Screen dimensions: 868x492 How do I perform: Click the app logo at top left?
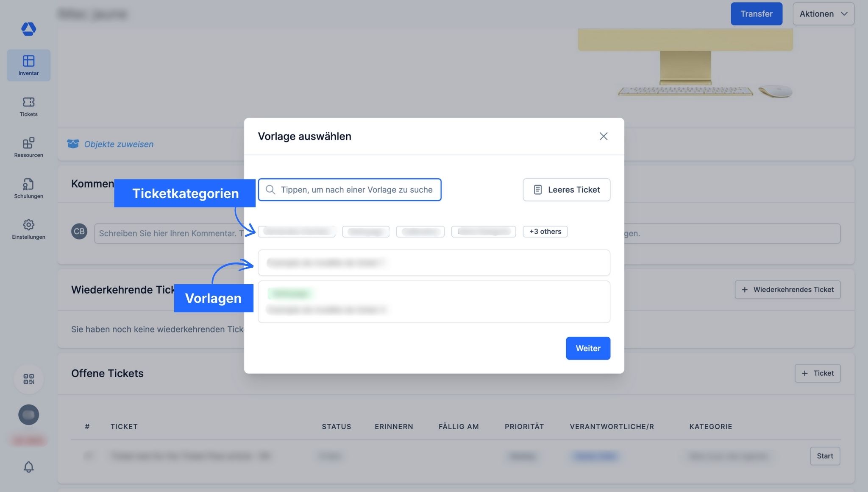(28, 29)
